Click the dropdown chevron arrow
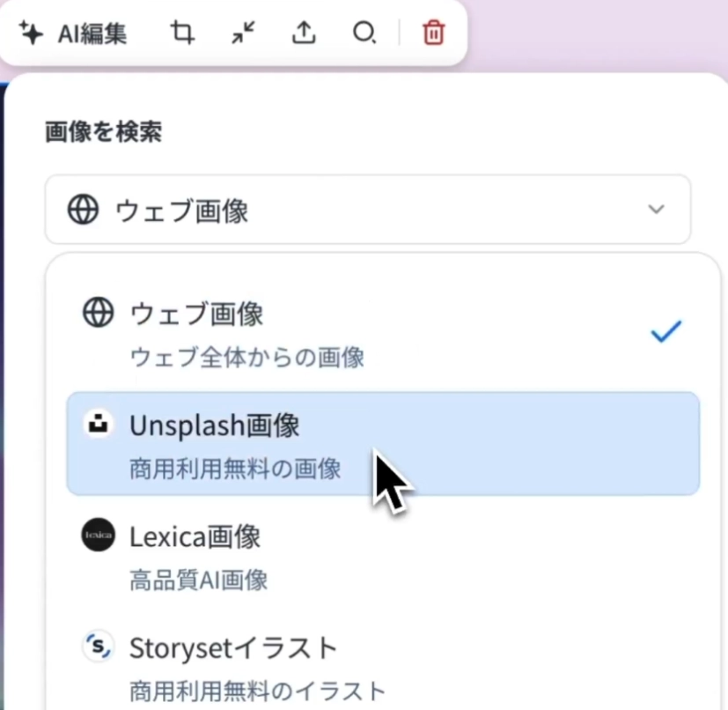 (655, 210)
